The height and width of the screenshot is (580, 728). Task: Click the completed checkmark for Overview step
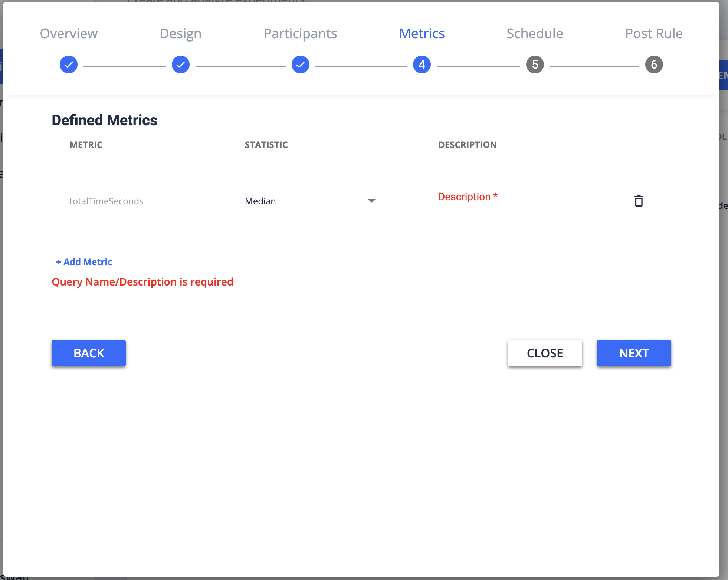click(x=68, y=65)
